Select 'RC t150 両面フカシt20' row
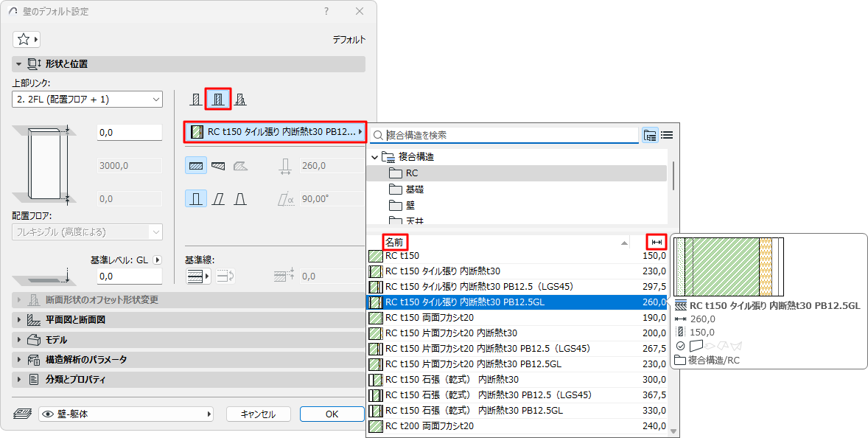 pyautogui.click(x=517, y=318)
